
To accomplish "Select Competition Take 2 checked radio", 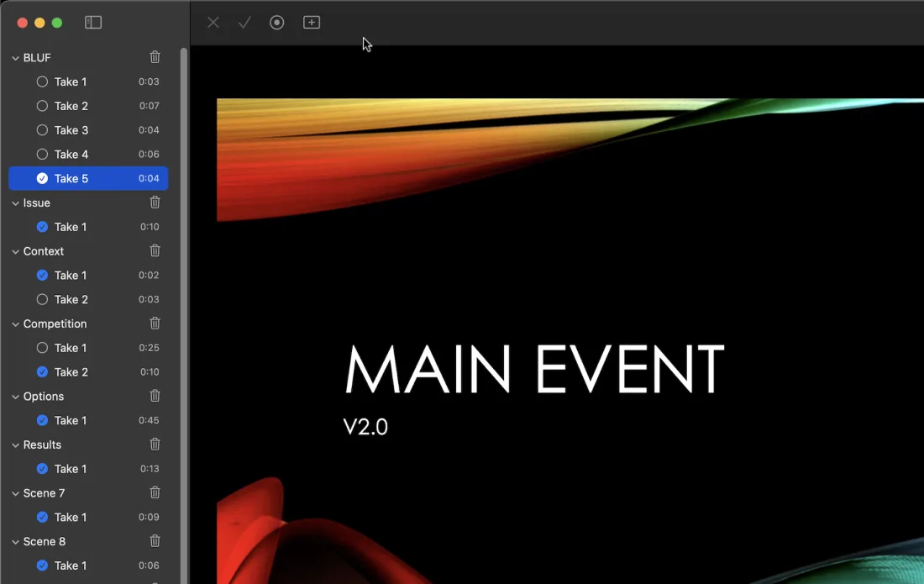I will 43,372.
